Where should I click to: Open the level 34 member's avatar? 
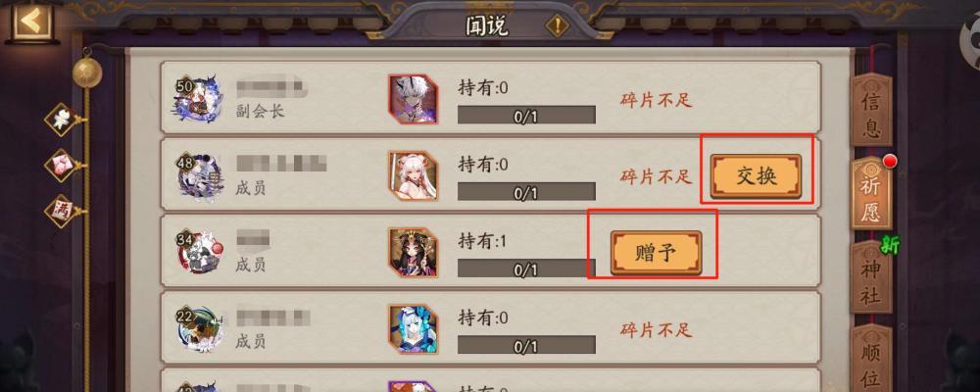tap(198, 253)
